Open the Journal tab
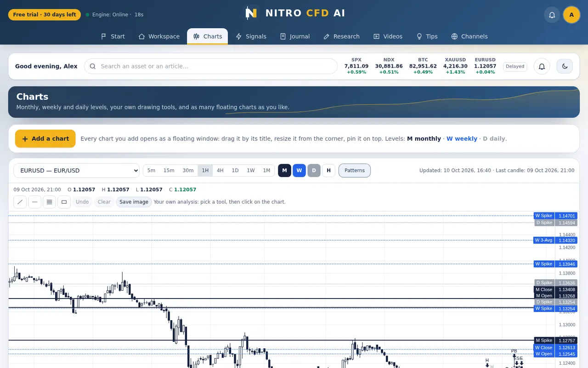 295,36
